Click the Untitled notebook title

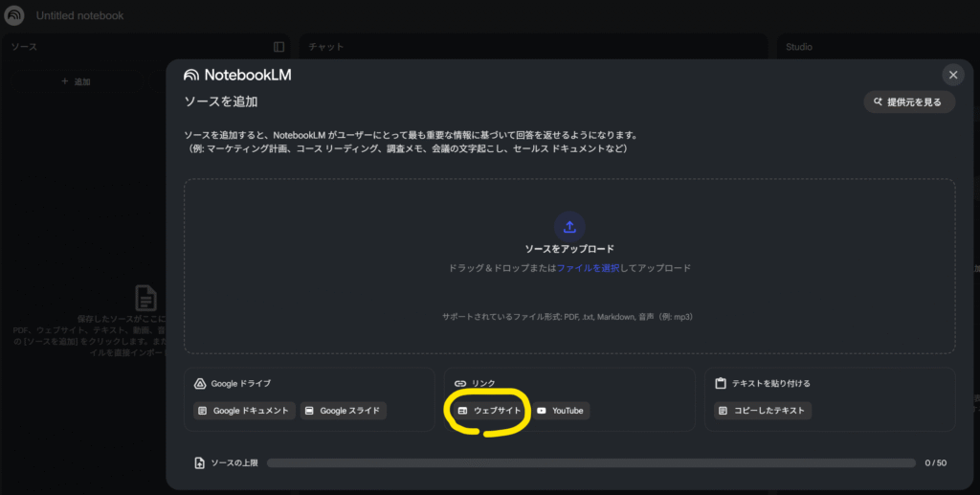click(80, 15)
